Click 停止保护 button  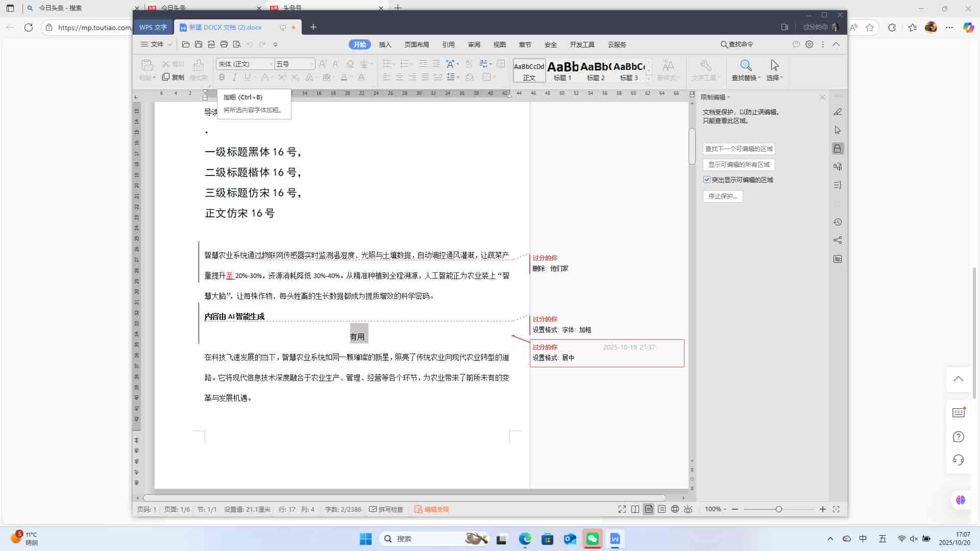[723, 196]
